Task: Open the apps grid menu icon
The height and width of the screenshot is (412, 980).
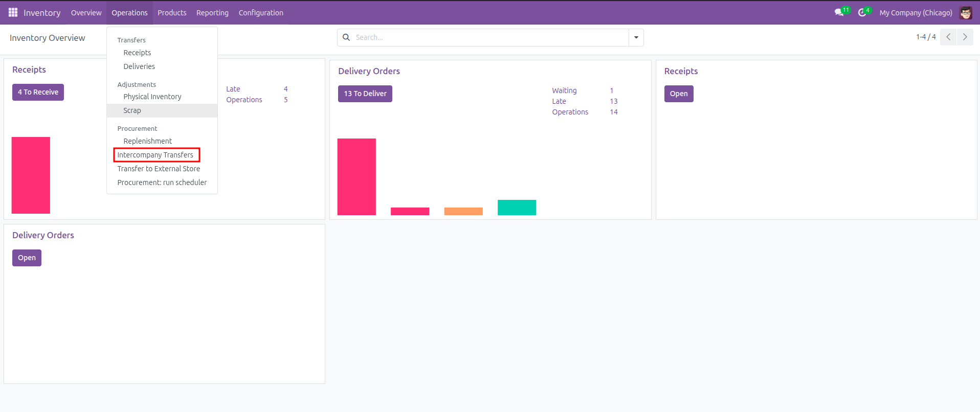Action: pyautogui.click(x=13, y=12)
